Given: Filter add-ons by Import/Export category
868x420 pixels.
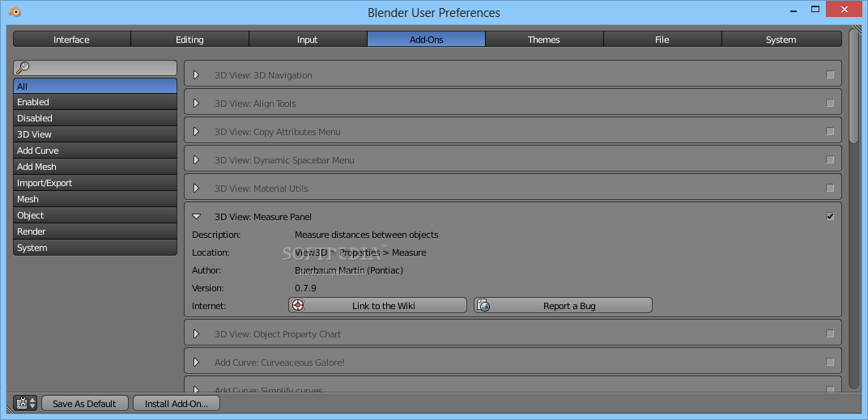Looking at the screenshot, I should point(96,183).
